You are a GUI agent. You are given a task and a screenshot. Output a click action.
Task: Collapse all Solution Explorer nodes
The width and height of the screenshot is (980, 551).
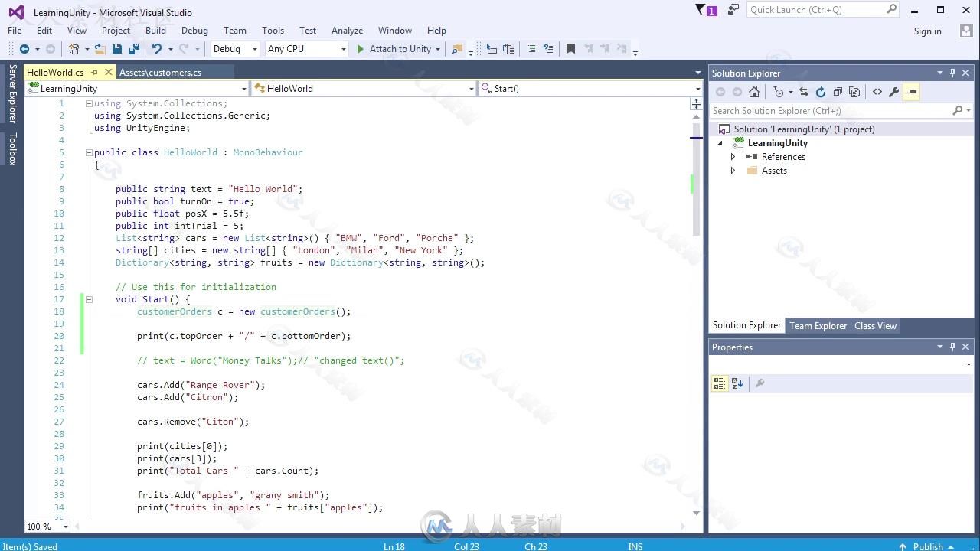click(838, 92)
